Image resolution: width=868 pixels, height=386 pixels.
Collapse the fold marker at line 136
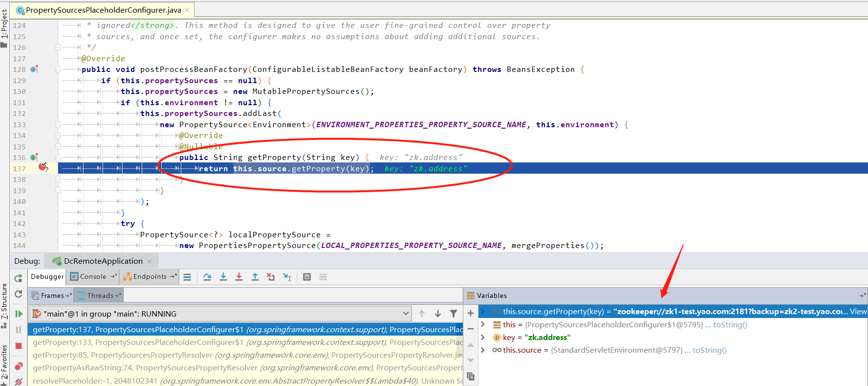[x=58, y=158]
